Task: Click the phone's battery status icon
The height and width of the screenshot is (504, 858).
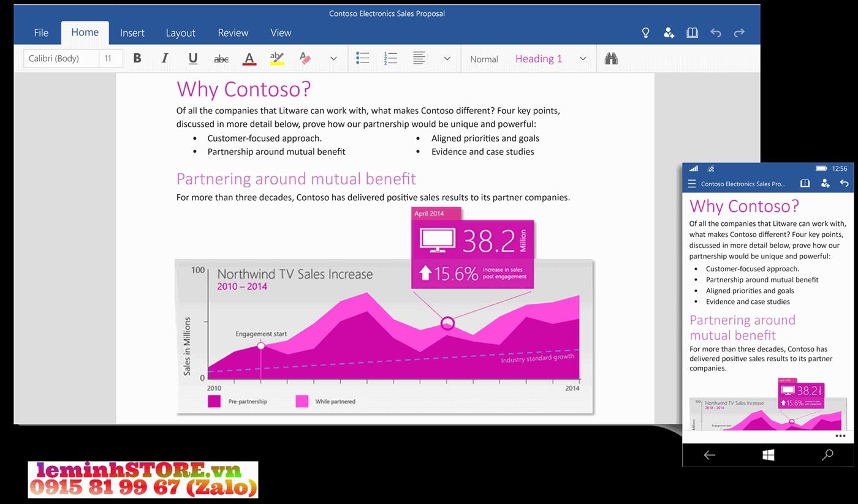Action: tap(821, 168)
